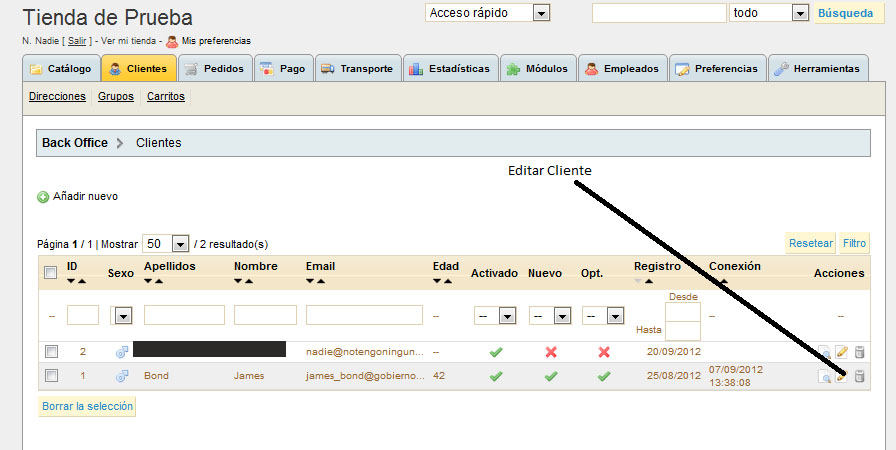Click red X in Nuevo column for ID 2

coord(549,352)
